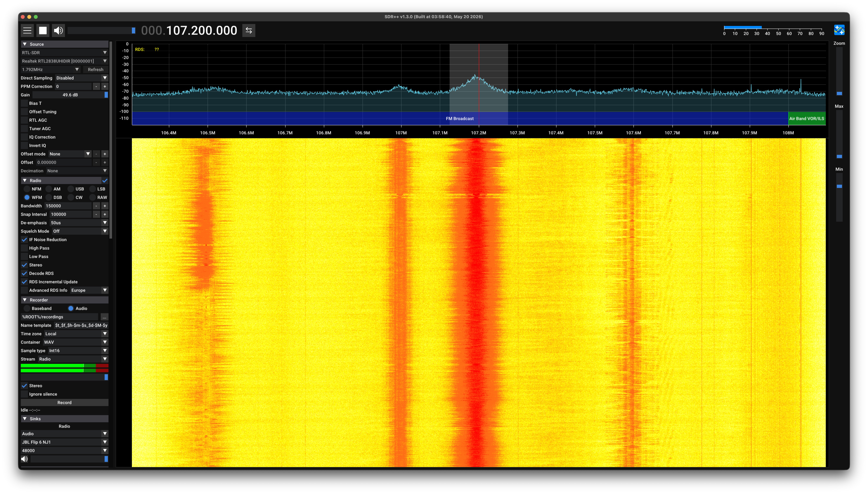Open the 1.792MHz sample rate dropdown
The height and width of the screenshot is (494, 868).
click(x=51, y=70)
